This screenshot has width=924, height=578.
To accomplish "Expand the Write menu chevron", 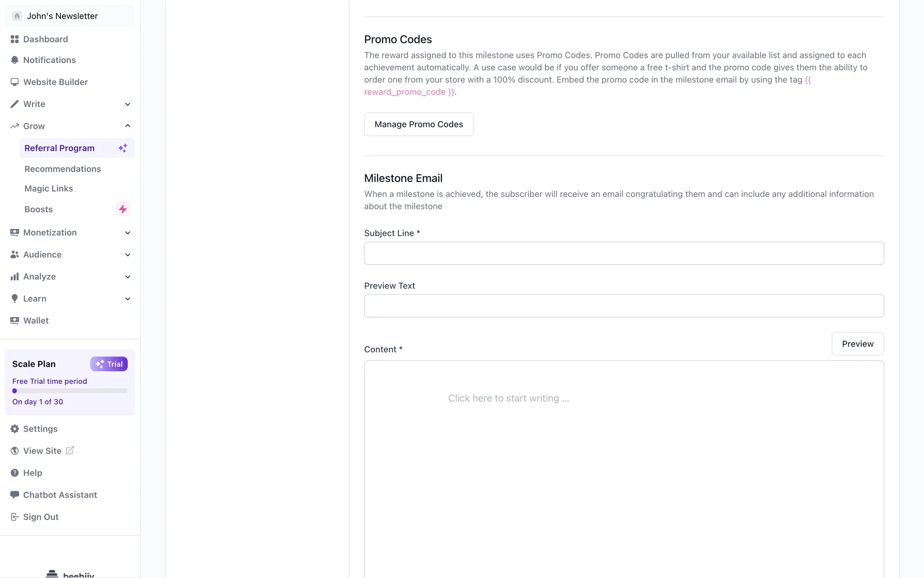I will point(128,105).
